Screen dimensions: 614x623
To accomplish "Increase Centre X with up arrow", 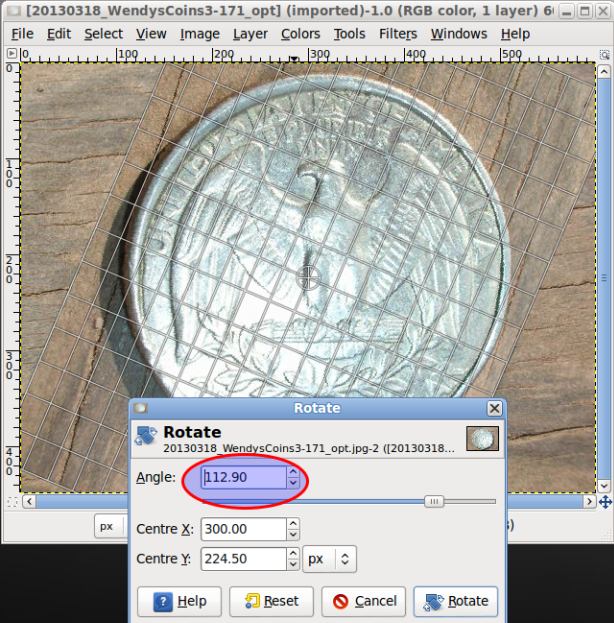I will (x=293, y=523).
